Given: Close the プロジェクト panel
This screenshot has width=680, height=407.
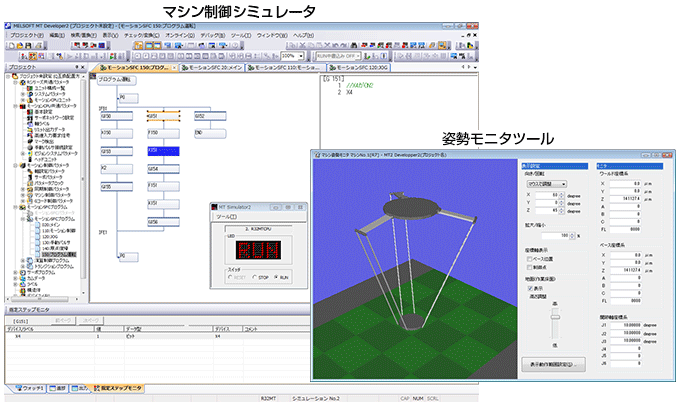Looking at the screenshot, I should (82, 67).
